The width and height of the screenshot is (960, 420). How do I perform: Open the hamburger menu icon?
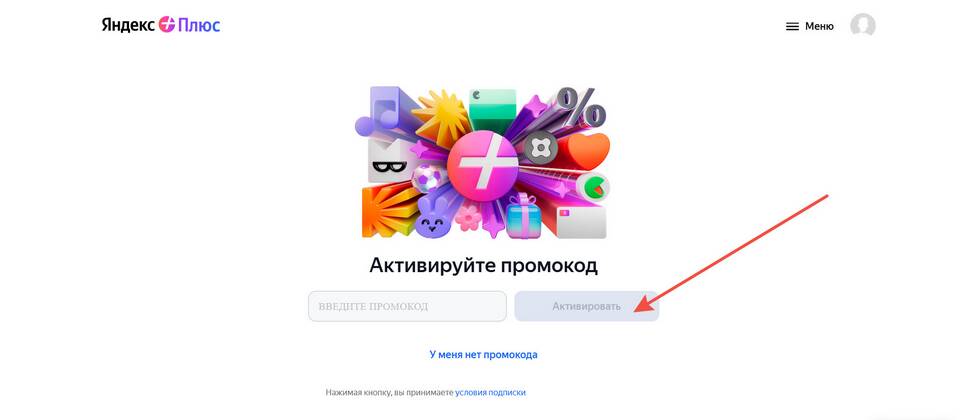point(792,26)
